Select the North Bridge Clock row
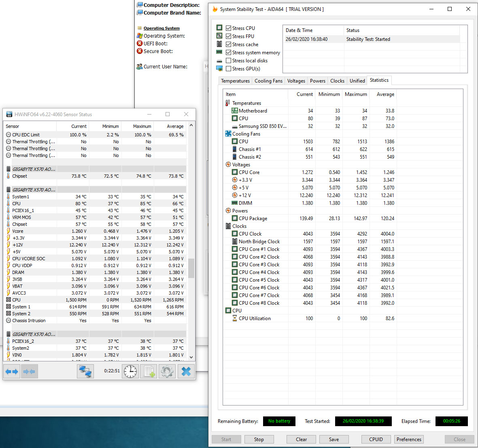Screen dimensions: 478x448 [310, 241]
